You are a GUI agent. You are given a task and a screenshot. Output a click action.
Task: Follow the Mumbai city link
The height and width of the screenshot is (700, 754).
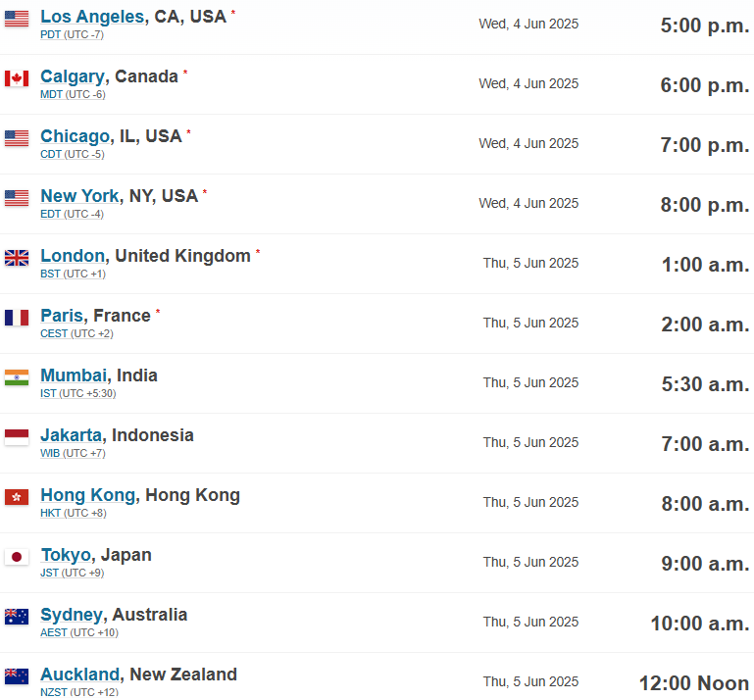point(74,375)
